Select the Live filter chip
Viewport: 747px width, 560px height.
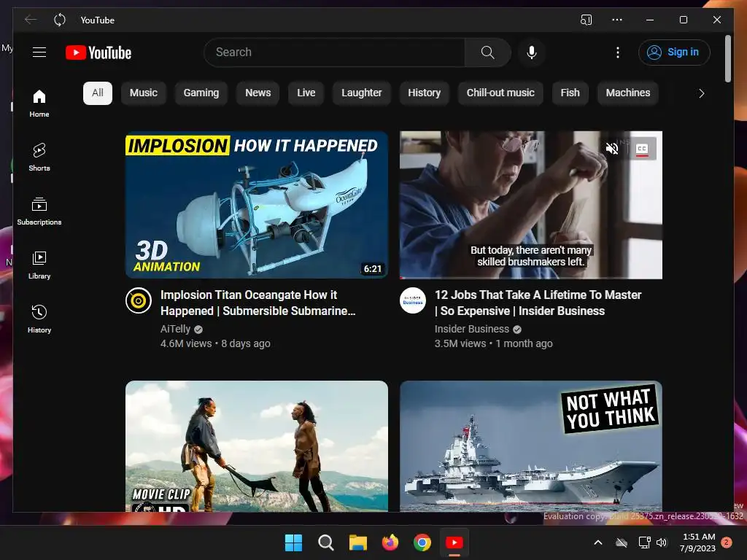click(306, 93)
